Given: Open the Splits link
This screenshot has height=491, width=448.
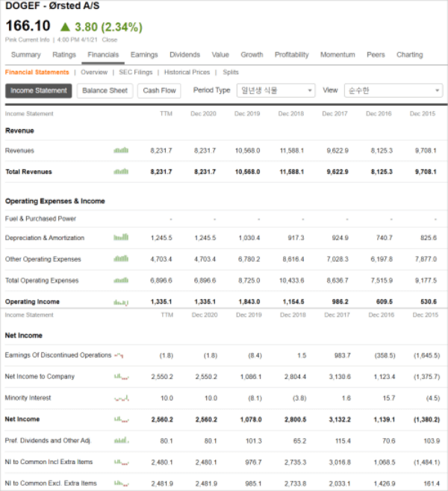Looking at the screenshot, I should click(231, 72).
